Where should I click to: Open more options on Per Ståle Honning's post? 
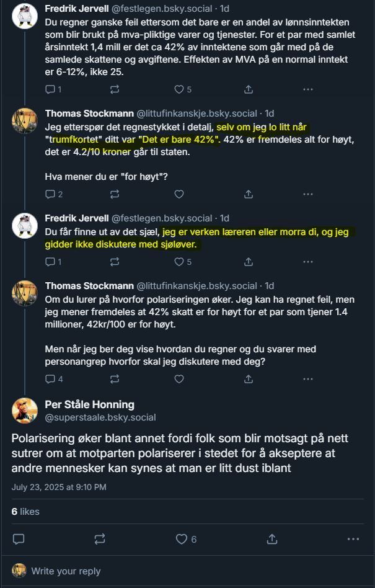tap(353, 539)
